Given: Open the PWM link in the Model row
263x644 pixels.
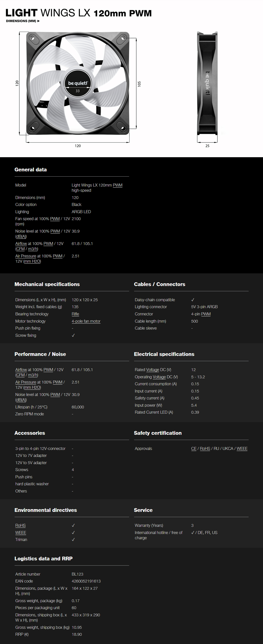Looking at the screenshot, I should click(118, 185).
